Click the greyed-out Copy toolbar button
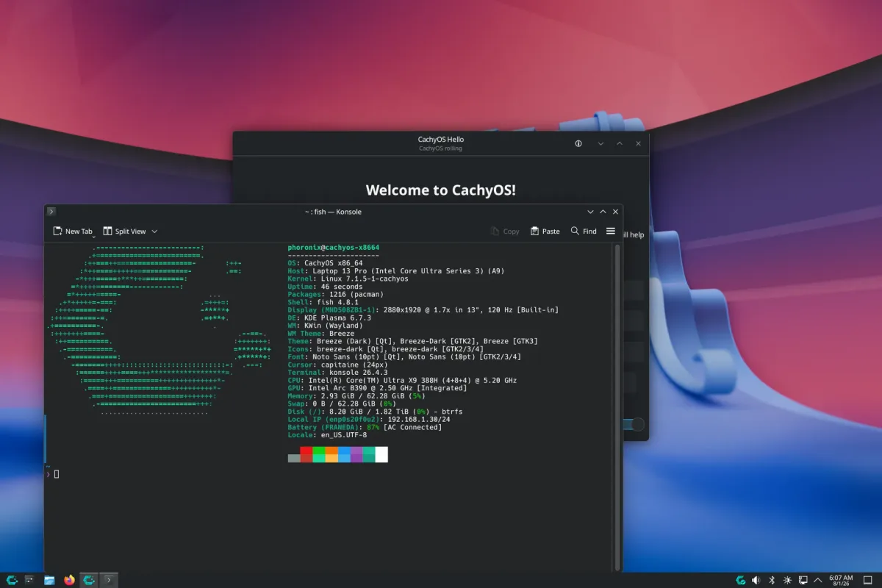882x588 pixels. 505,231
